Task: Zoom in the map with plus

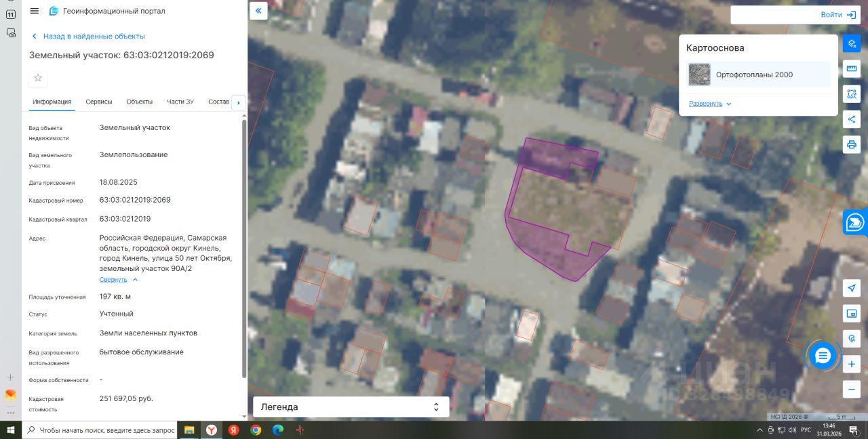Action: 852,364
